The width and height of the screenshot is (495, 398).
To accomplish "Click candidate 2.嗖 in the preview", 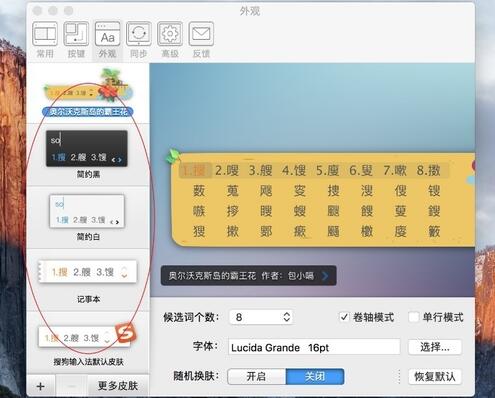I will 227,170.
